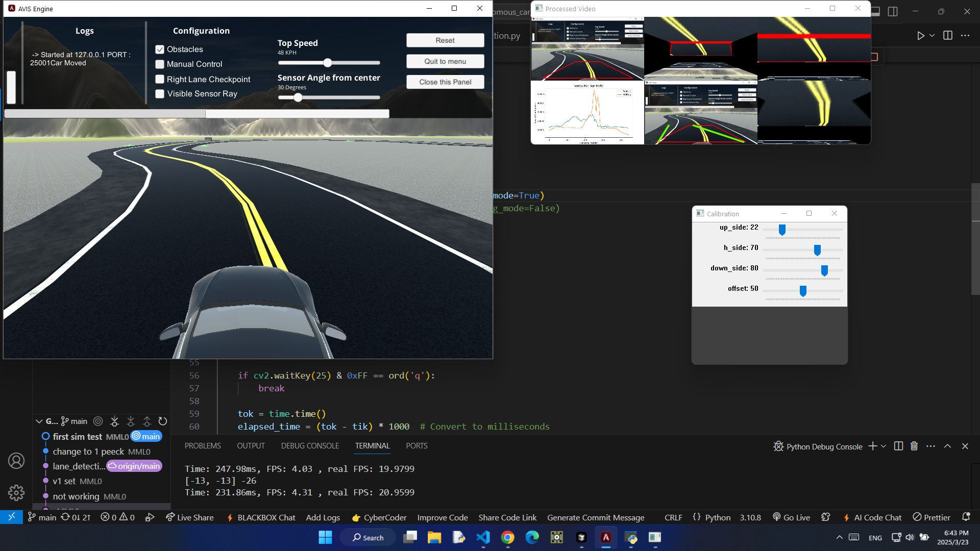Open the DEBUG CONSOLE tab
980x551 pixels.
310,446
